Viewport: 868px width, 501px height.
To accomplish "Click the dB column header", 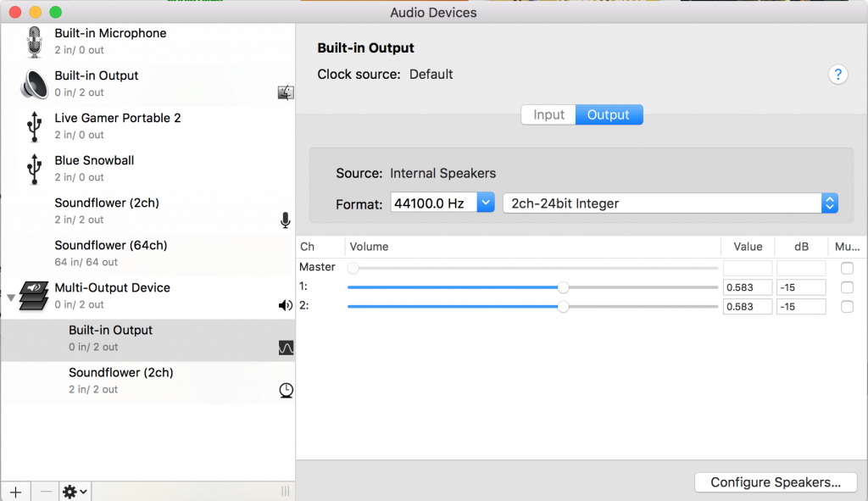I will (801, 247).
